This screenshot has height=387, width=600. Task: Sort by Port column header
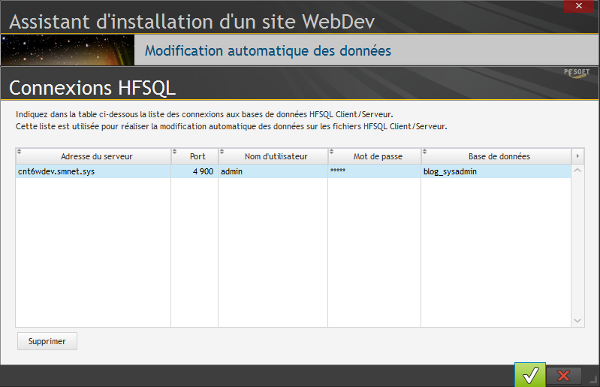(x=195, y=156)
